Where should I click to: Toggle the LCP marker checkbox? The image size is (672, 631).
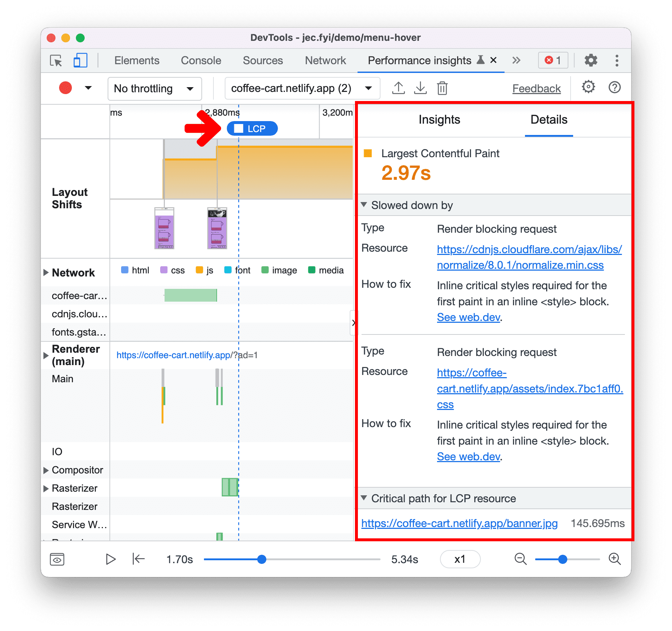pyautogui.click(x=238, y=128)
